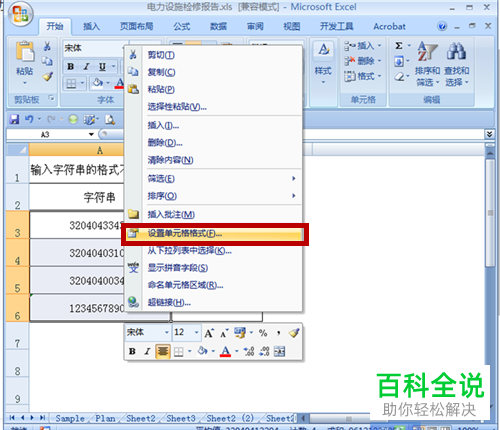Open font name 宋体 dropdown in mini toolbar
The height and width of the screenshot is (430, 500).
click(x=167, y=332)
